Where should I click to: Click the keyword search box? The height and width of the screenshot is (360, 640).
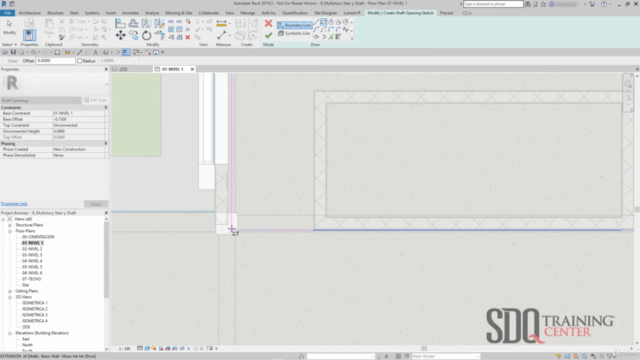coord(493,4)
